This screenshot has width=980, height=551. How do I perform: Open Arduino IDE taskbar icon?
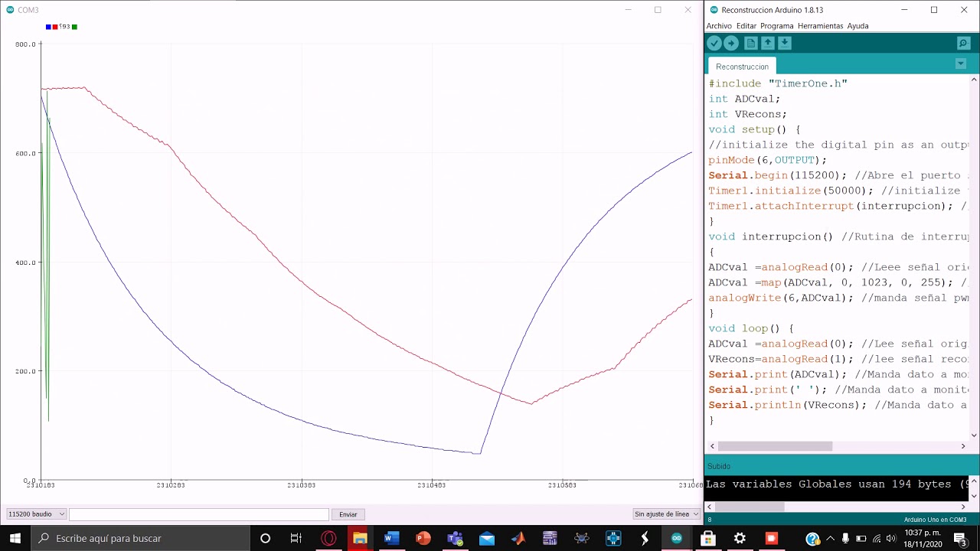[x=677, y=538]
